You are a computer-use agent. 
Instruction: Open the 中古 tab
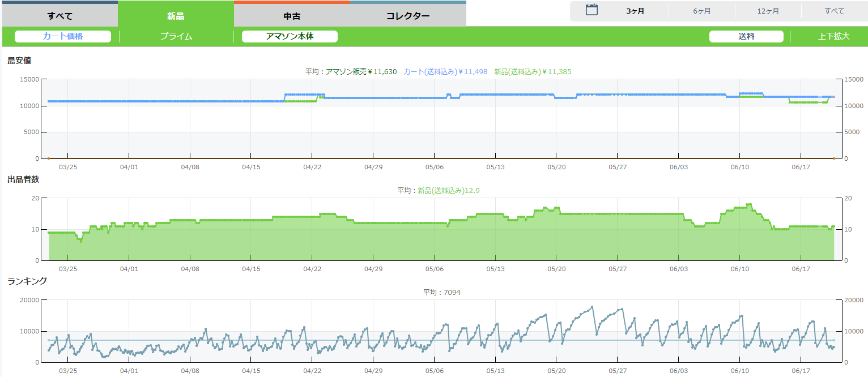(292, 16)
